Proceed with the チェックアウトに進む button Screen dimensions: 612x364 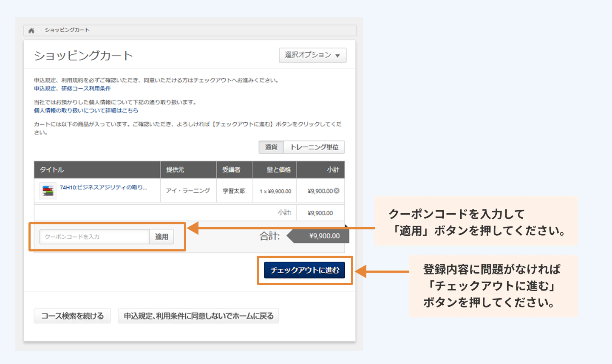pyautogui.click(x=305, y=270)
